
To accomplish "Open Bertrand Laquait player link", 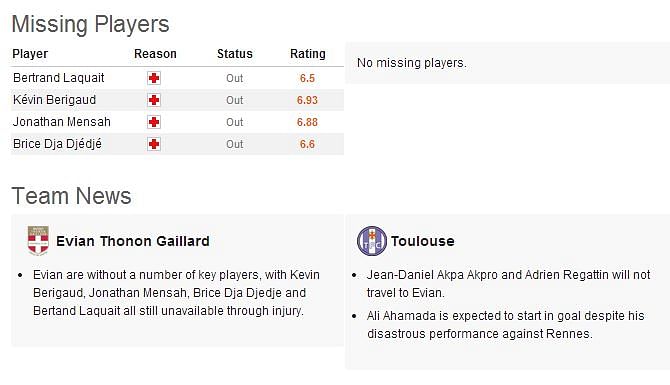I will click(59, 78).
